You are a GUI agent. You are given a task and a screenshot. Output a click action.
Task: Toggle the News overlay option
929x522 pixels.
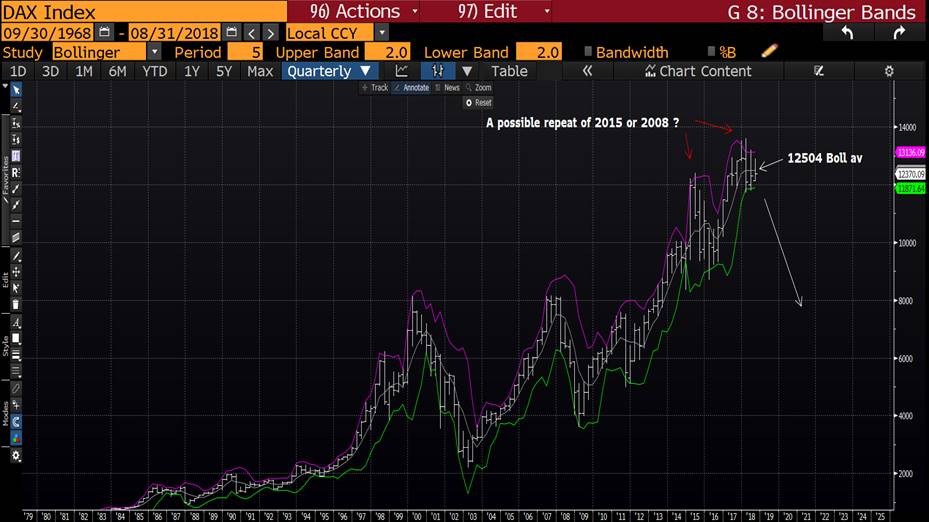[447, 88]
